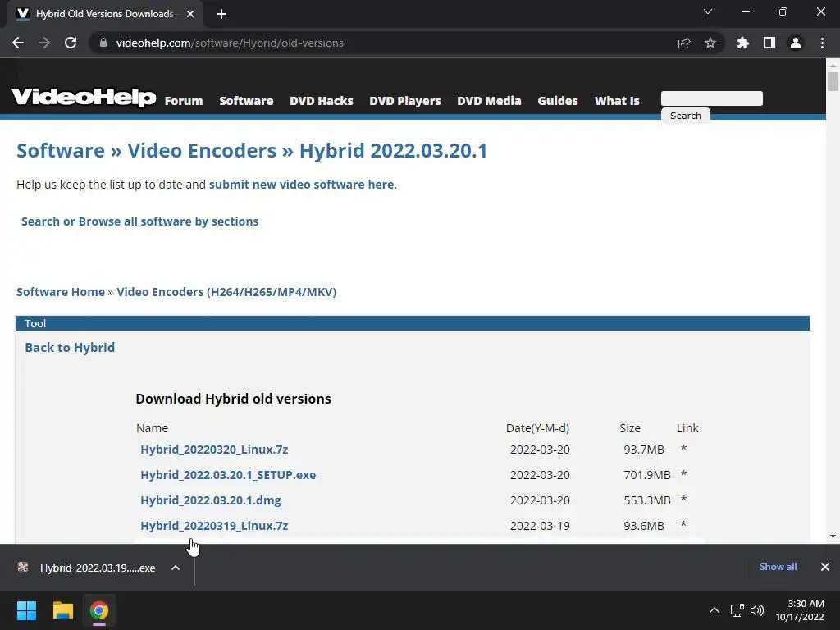840x630 pixels.
Task: Click Show all downloads
Action: tap(778, 567)
